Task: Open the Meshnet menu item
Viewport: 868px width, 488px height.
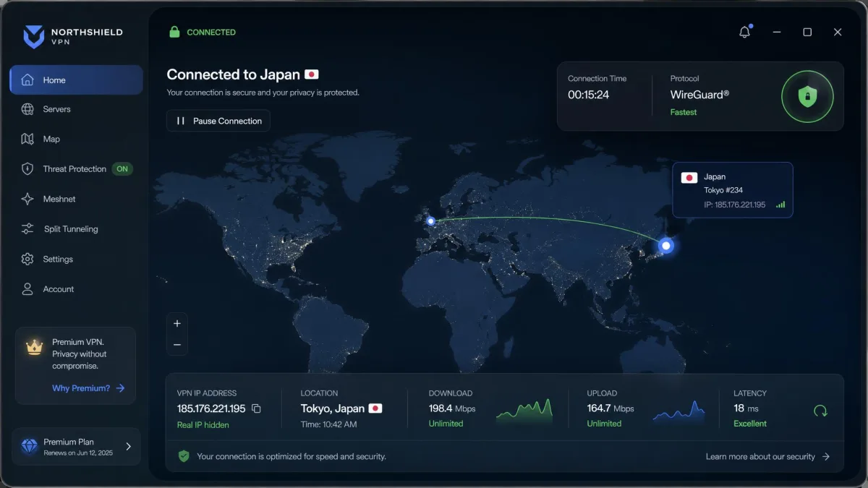Action: click(x=76, y=199)
